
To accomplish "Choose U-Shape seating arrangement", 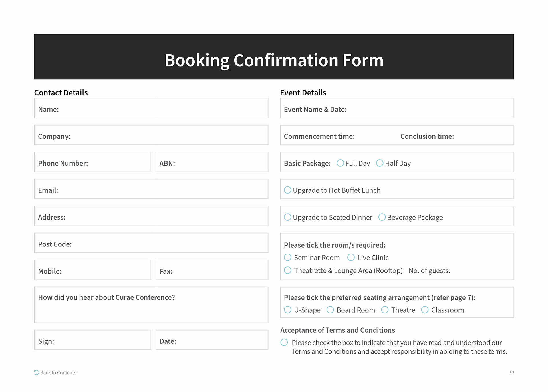I will tap(287, 310).
